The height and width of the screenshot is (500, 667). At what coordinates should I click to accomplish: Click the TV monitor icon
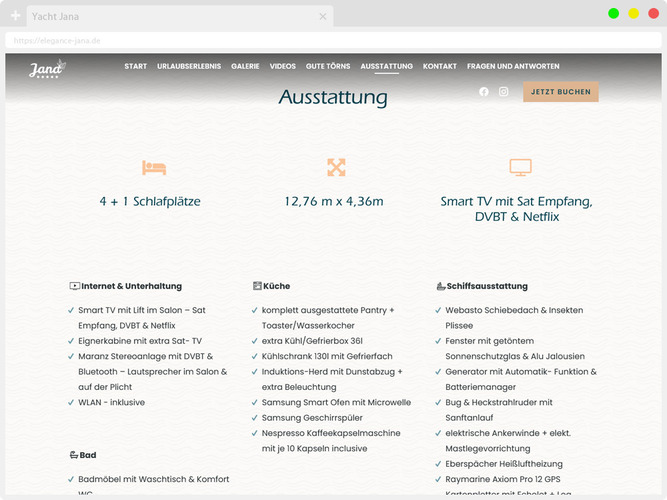pos(520,167)
